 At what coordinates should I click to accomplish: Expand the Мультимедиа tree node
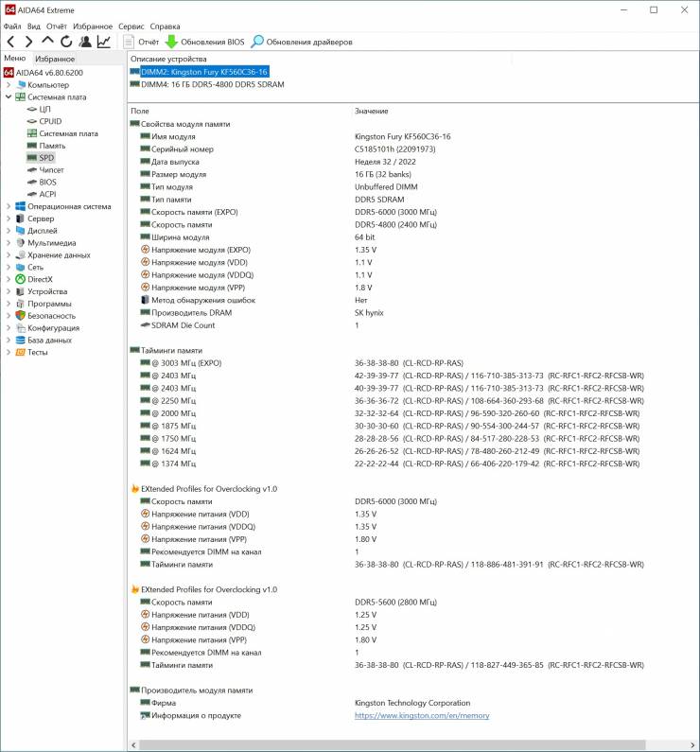pyautogui.click(x=9, y=243)
